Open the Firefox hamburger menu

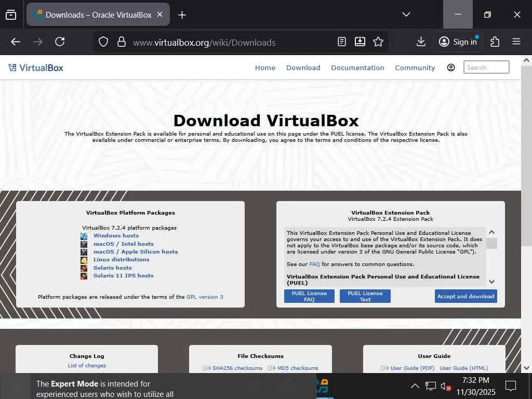516,42
